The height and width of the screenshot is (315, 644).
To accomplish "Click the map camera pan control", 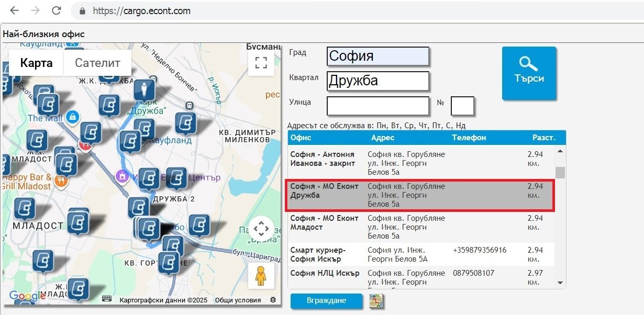I will point(261,229).
